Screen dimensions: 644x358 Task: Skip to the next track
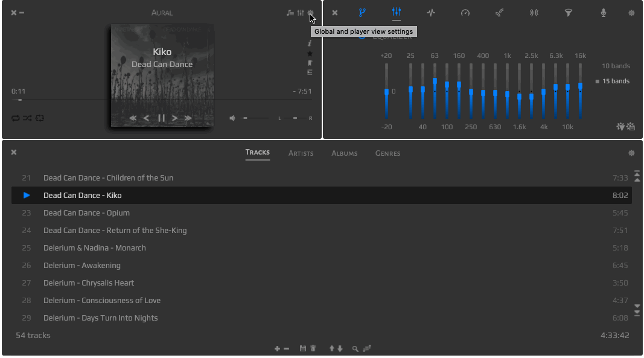tap(188, 118)
